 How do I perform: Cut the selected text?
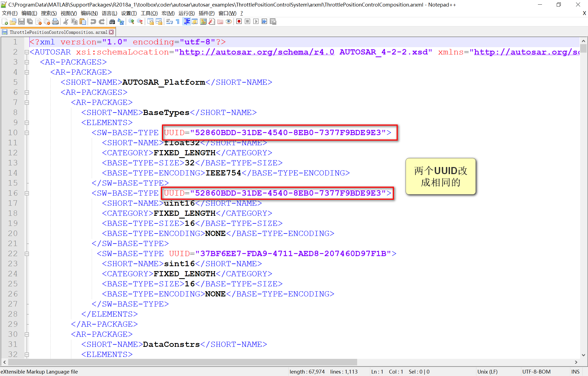coord(66,22)
